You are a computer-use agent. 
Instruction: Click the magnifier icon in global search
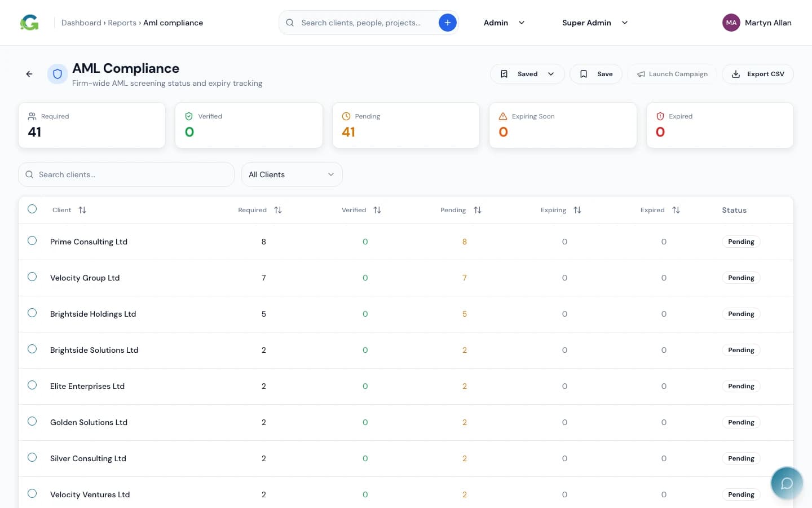pyautogui.click(x=290, y=23)
